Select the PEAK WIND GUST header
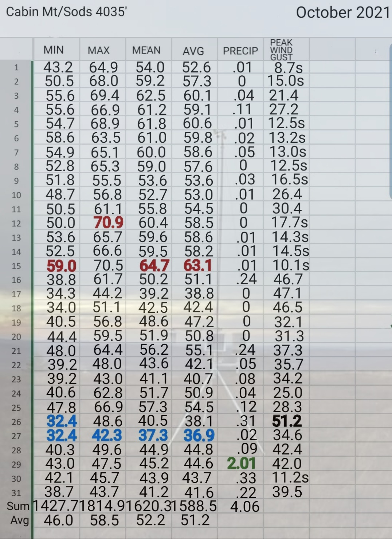Screen dimensions: 392x539 coord(281,50)
